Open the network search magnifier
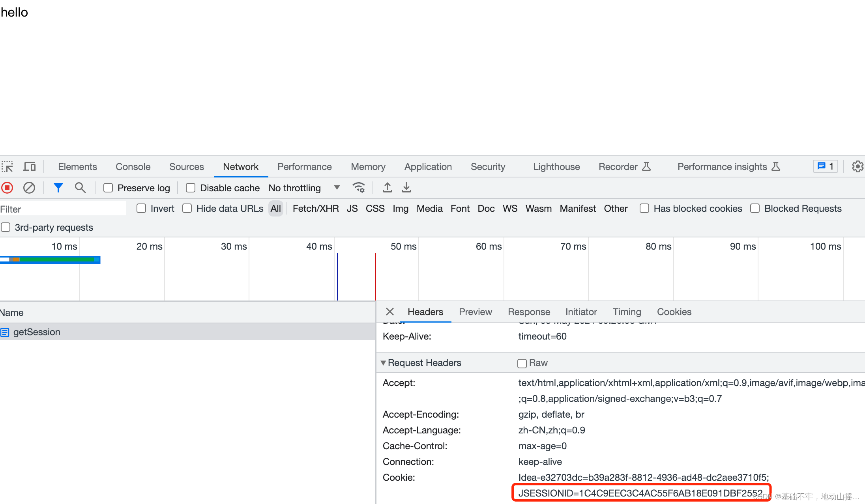Image resolution: width=865 pixels, height=504 pixels. (80, 188)
